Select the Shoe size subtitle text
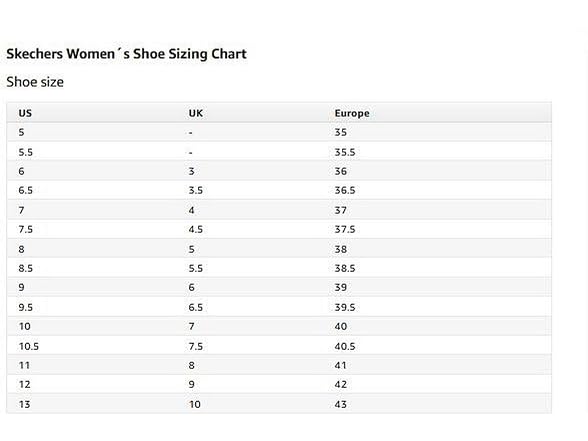 pos(35,82)
